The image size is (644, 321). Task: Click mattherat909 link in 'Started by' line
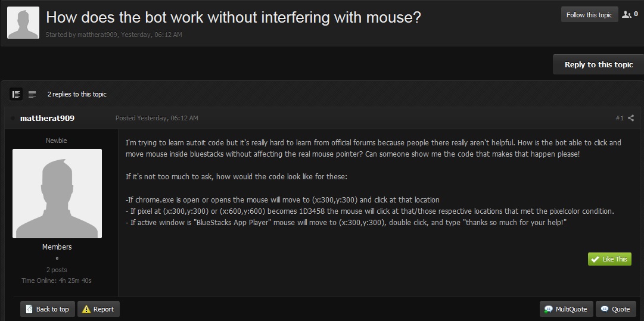[x=98, y=35]
